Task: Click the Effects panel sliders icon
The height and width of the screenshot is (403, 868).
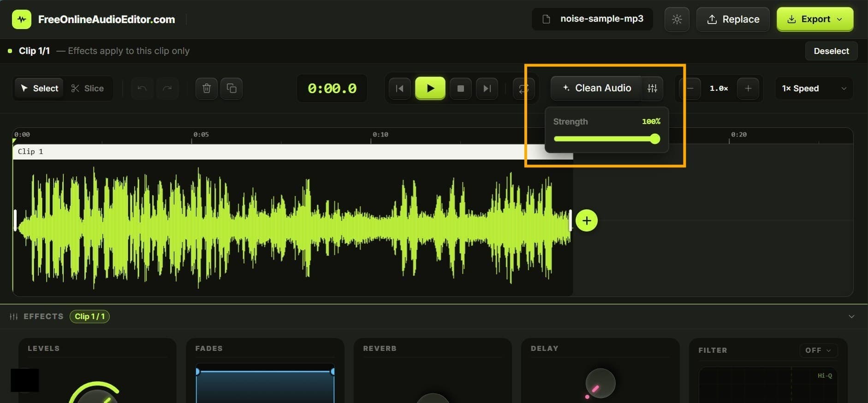Action: click(14, 316)
